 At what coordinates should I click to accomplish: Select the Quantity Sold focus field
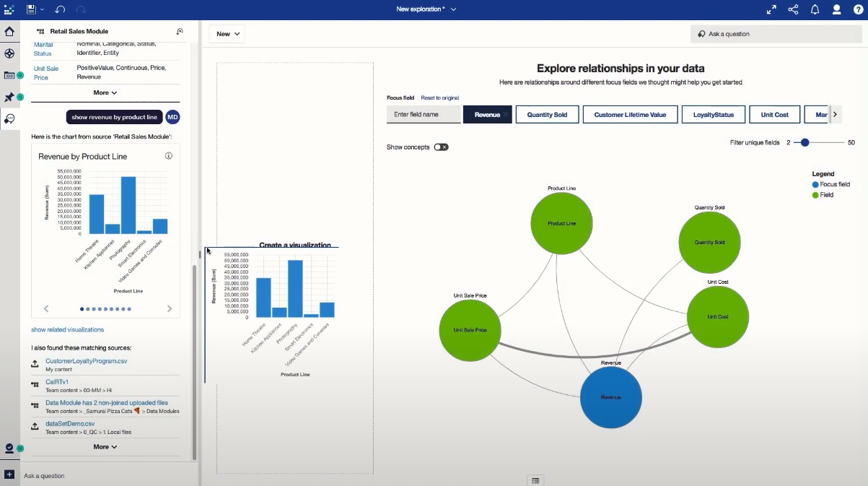pyautogui.click(x=547, y=115)
